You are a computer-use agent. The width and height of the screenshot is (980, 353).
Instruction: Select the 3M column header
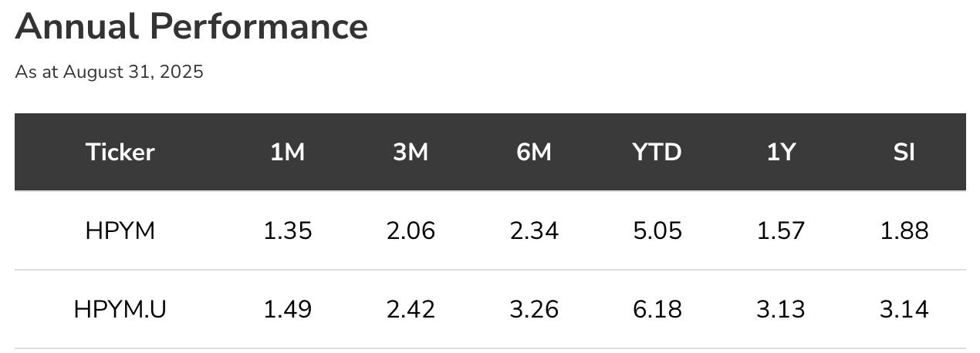[x=411, y=153]
